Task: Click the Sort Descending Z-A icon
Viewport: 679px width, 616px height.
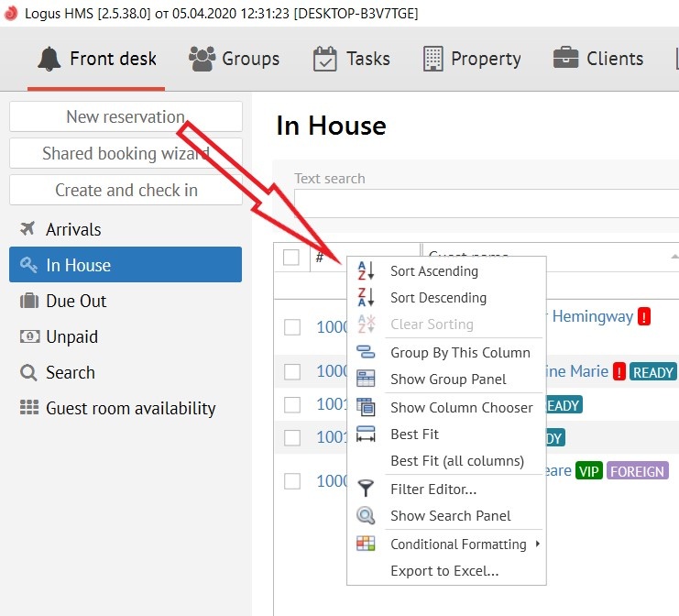Action: (x=366, y=297)
